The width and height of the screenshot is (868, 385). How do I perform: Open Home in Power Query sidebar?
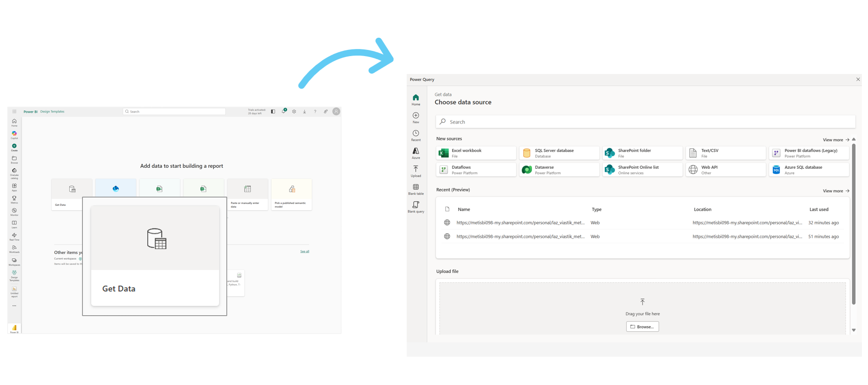[x=416, y=100]
